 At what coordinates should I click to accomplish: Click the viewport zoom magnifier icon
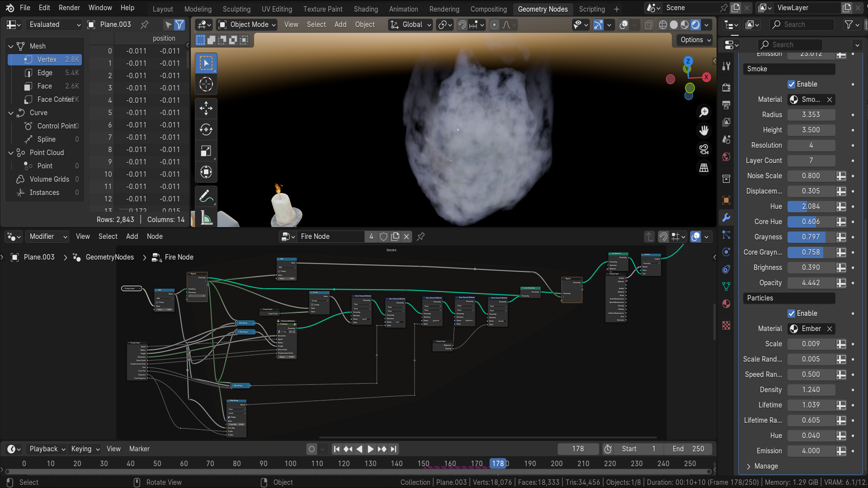coord(704,112)
